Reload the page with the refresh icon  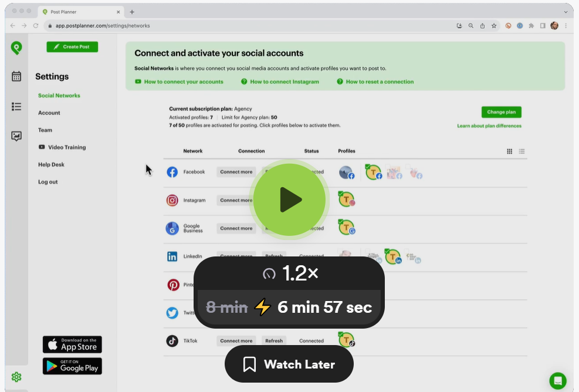(x=35, y=25)
